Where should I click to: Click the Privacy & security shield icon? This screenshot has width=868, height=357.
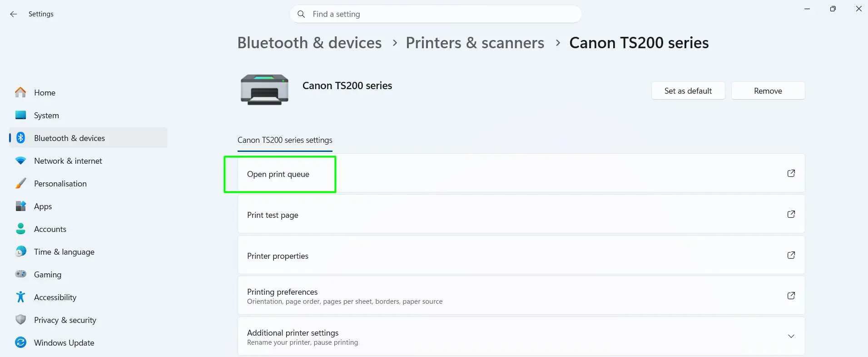tap(20, 320)
